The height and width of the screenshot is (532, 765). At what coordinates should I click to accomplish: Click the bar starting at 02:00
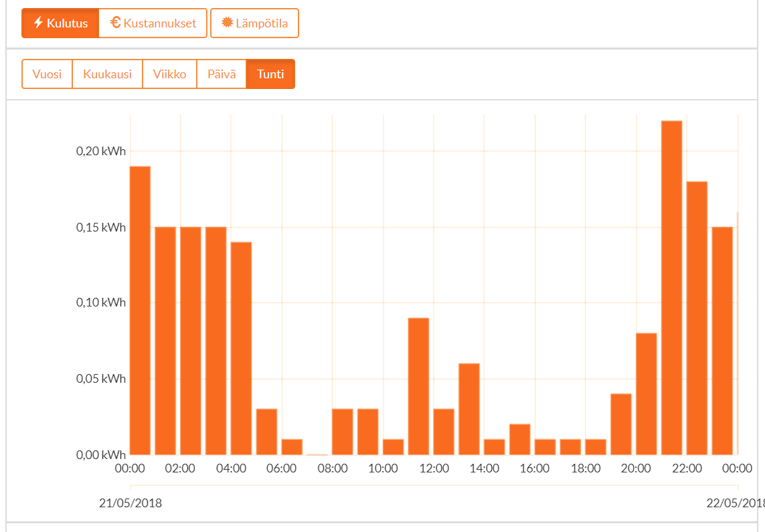[x=191, y=341]
